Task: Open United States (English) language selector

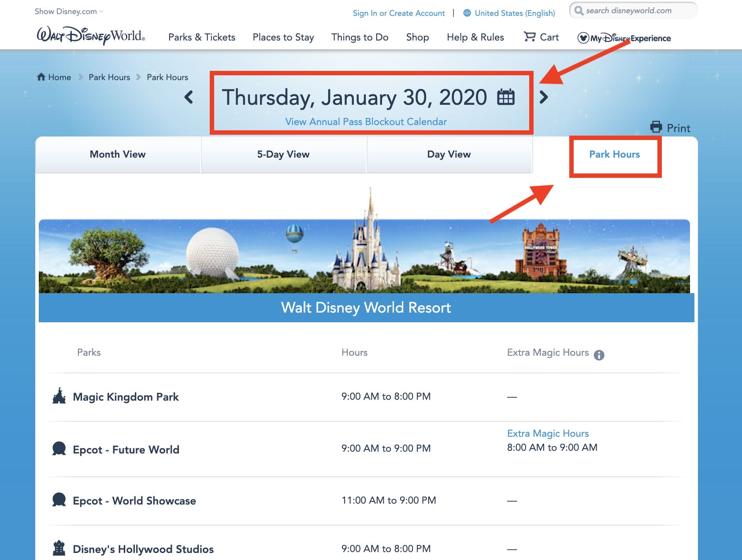Action: coord(509,13)
